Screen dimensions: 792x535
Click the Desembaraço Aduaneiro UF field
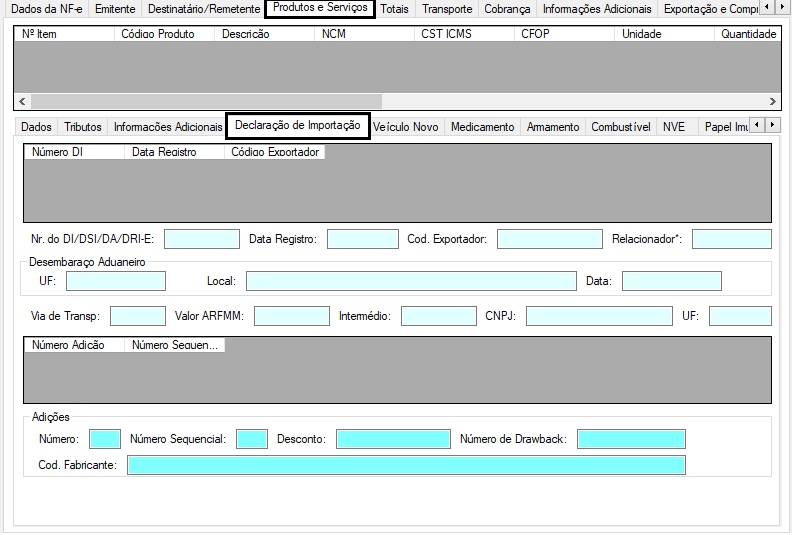116,281
